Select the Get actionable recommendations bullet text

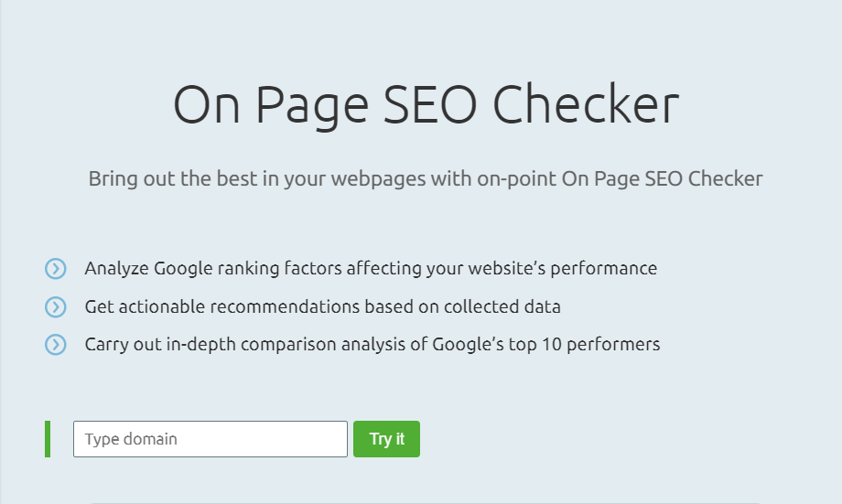click(323, 307)
